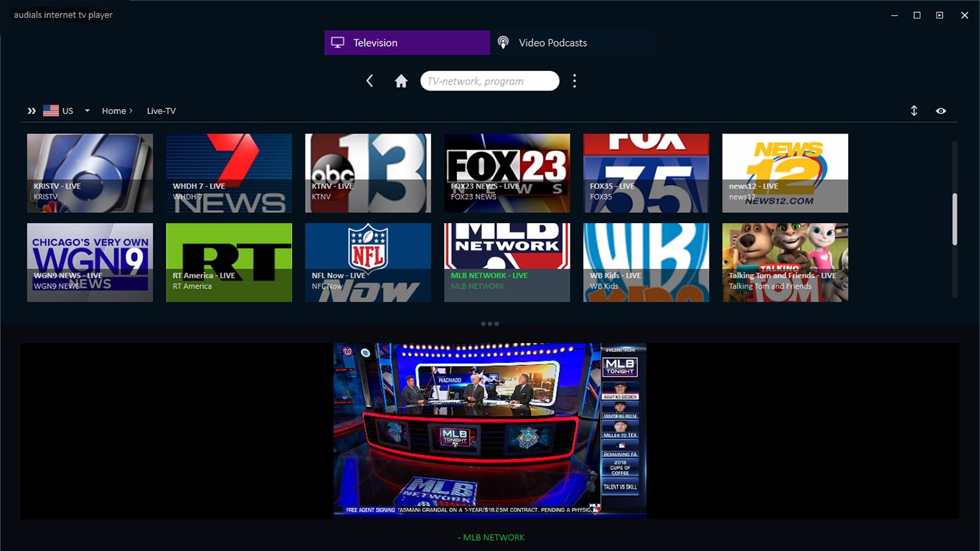Open the three-dot options menu
Image resolution: width=980 pixels, height=551 pixels.
(x=574, y=81)
